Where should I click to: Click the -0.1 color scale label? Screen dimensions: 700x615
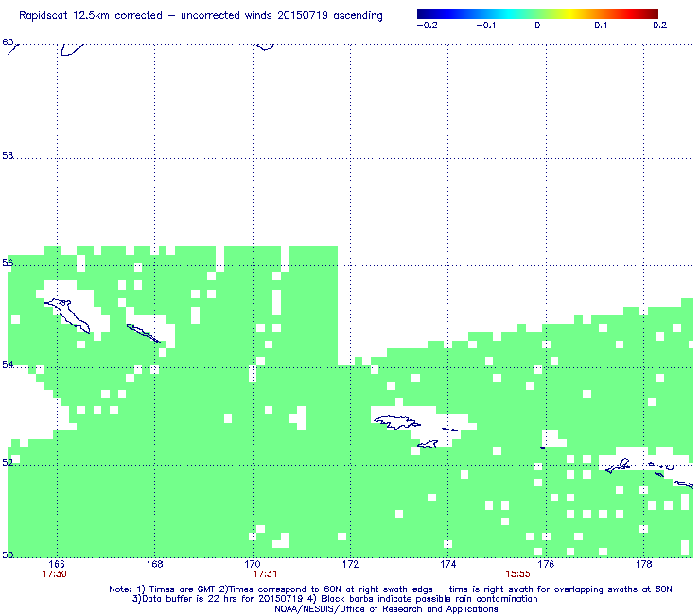(x=486, y=26)
